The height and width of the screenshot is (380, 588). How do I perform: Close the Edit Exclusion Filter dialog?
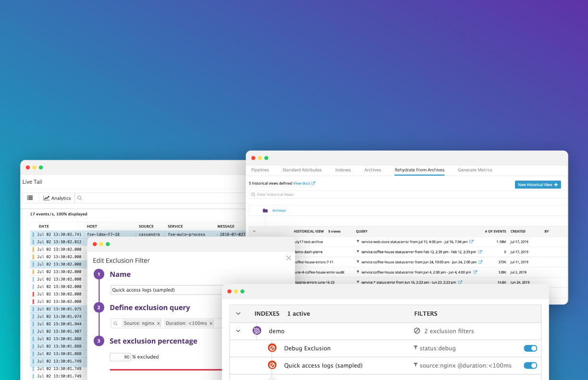(289, 258)
